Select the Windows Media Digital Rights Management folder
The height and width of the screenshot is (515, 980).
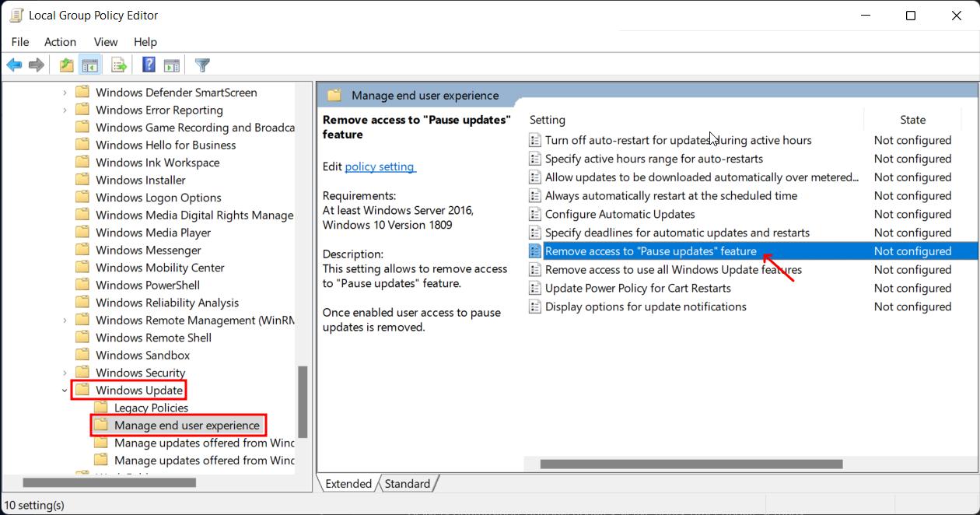pyautogui.click(x=194, y=215)
